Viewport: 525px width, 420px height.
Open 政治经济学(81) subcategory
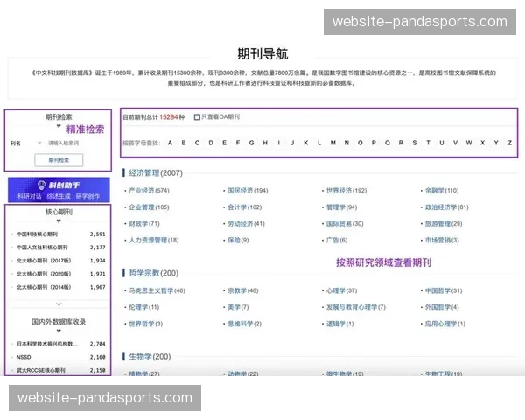[x=447, y=207]
